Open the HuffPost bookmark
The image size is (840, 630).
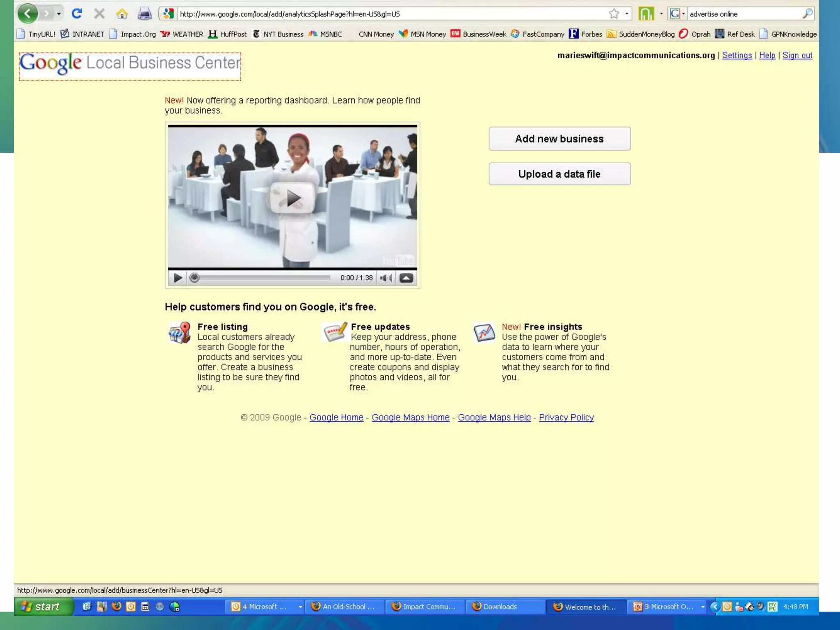(x=227, y=34)
